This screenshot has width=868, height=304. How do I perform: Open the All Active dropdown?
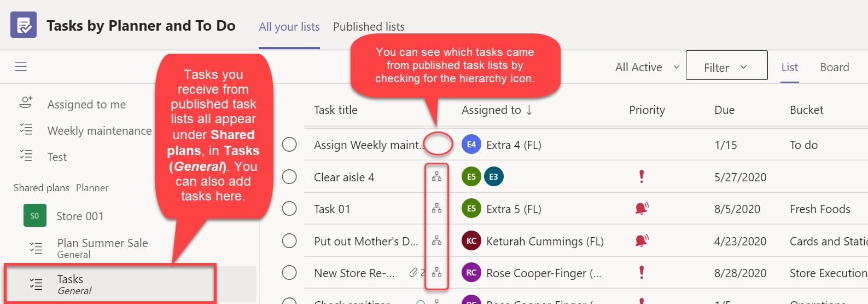(648, 67)
